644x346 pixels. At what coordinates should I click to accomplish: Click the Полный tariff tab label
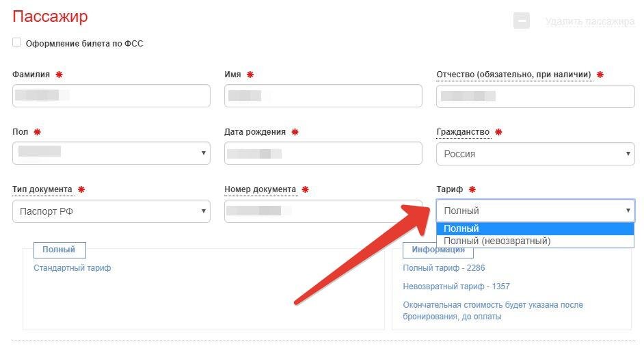point(59,250)
